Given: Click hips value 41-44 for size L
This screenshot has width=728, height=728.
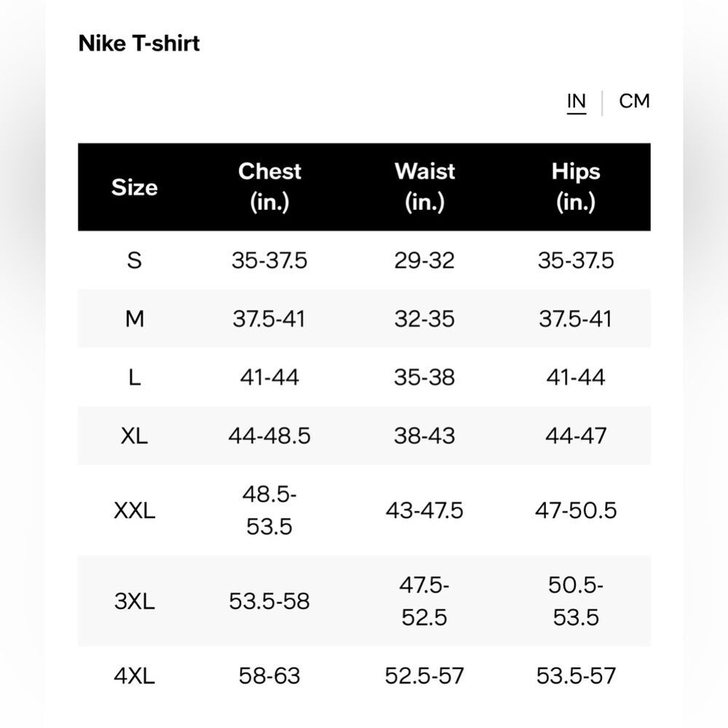Looking at the screenshot, I should (576, 377).
